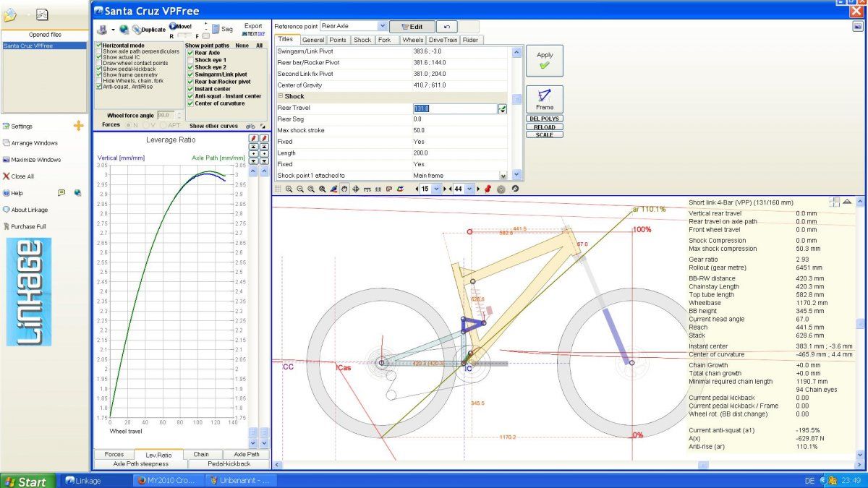Viewport: 868px width, 488px height.
Task: Uncheck Show pedal-kickback option
Action: (x=99, y=69)
